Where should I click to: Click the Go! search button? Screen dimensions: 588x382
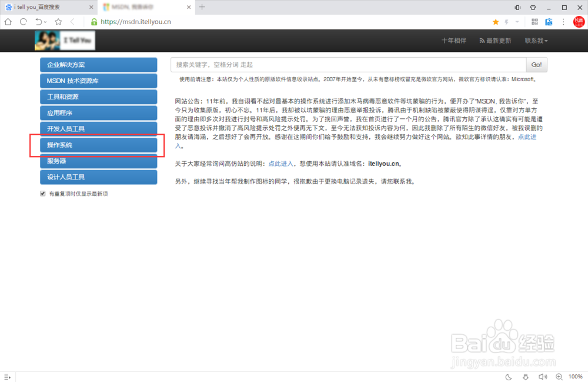coord(537,65)
